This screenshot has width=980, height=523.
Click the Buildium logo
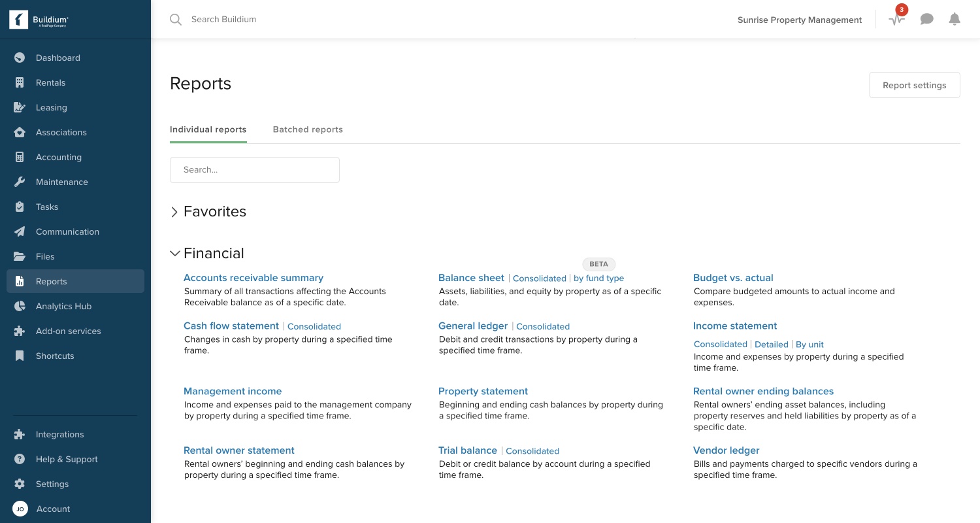[39, 20]
